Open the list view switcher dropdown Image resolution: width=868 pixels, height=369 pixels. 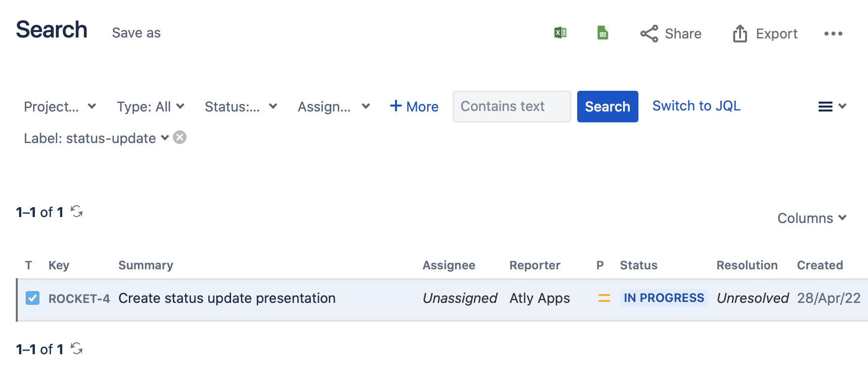click(x=832, y=107)
